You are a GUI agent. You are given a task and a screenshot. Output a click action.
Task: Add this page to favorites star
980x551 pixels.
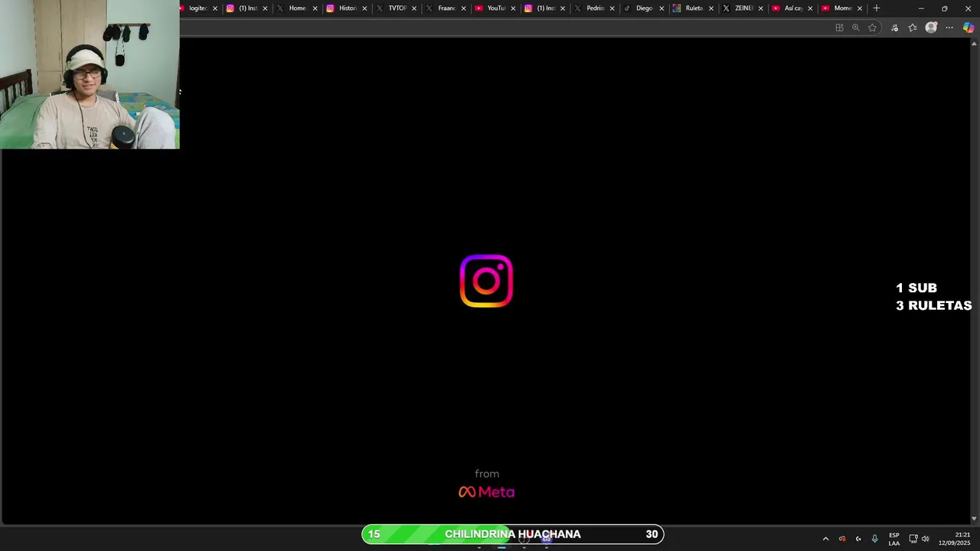(872, 28)
